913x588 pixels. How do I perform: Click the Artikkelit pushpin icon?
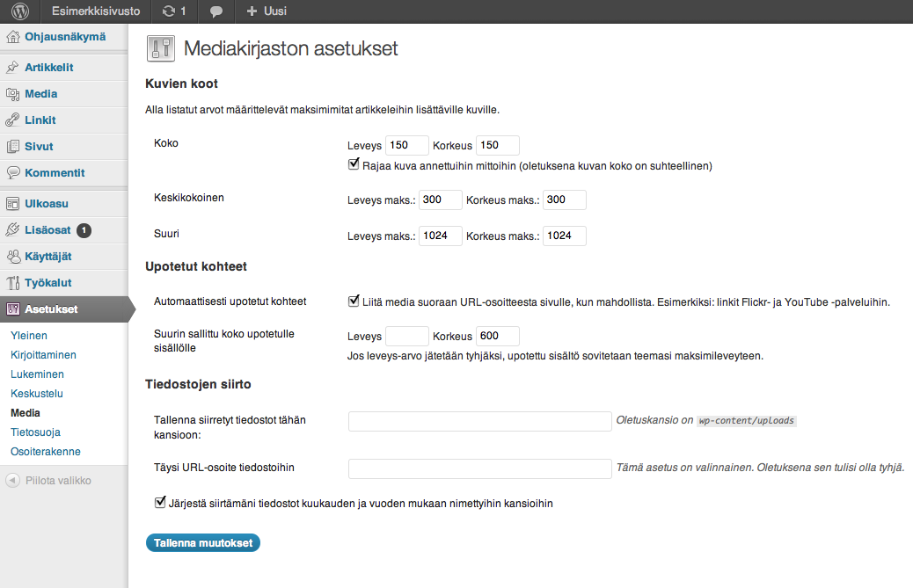pyautogui.click(x=13, y=68)
